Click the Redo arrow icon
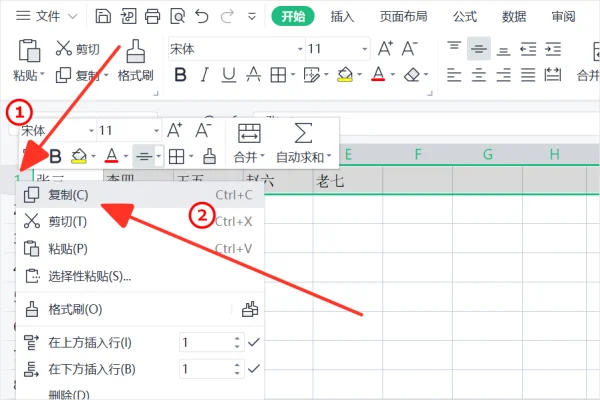This screenshot has width=600, height=400. (x=227, y=16)
